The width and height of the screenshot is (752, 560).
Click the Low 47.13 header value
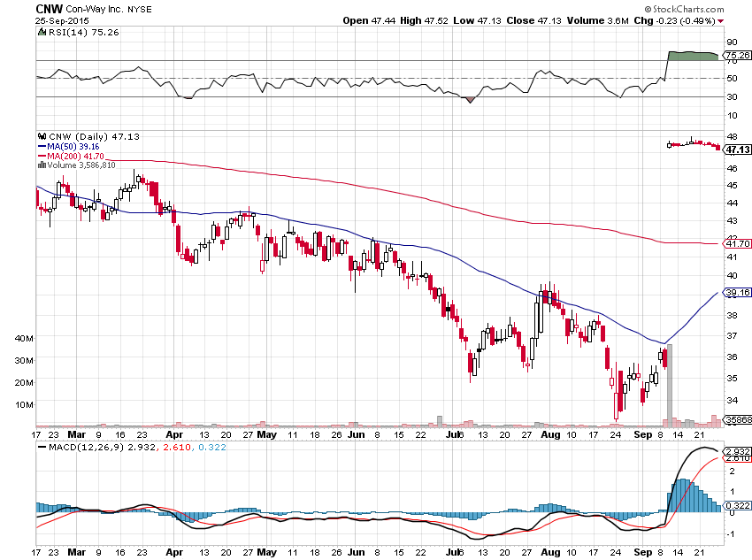(477, 20)
